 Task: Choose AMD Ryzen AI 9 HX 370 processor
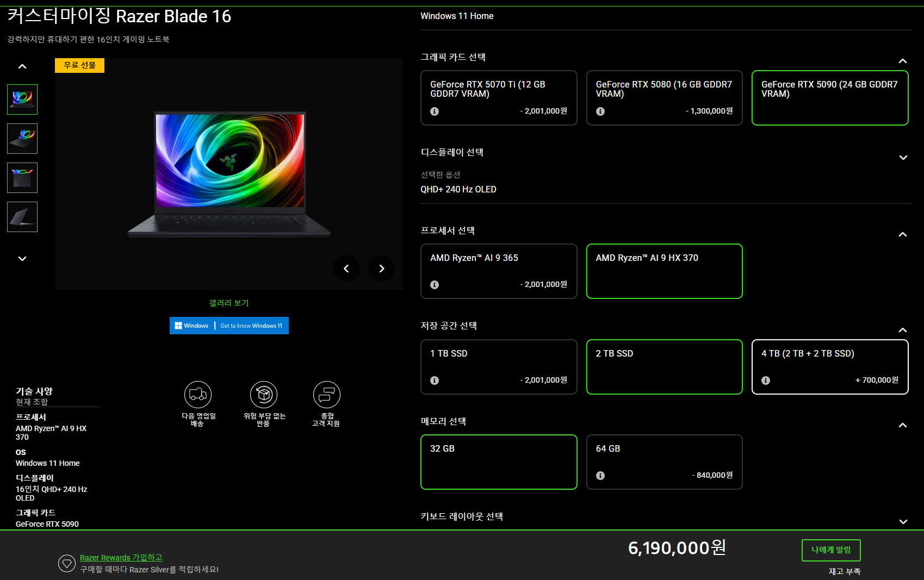click(x=665, y=271)
